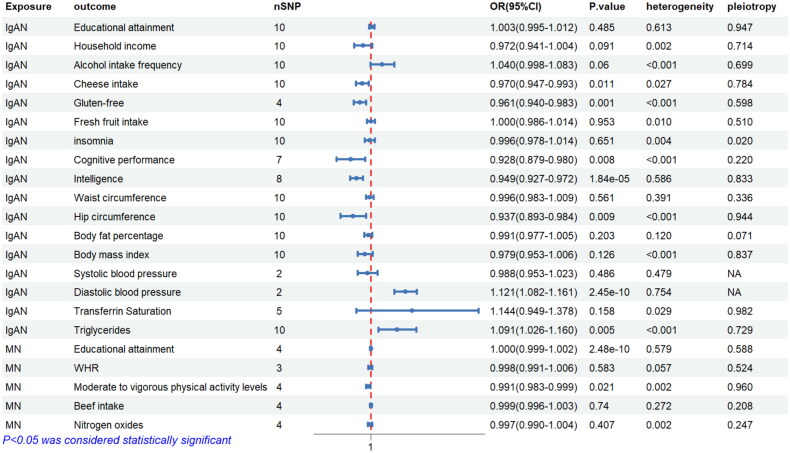The height and width of the screenshot is (453, 790).
Task: Click the 'pleiotropy' column header
Action: click(751, 7)
